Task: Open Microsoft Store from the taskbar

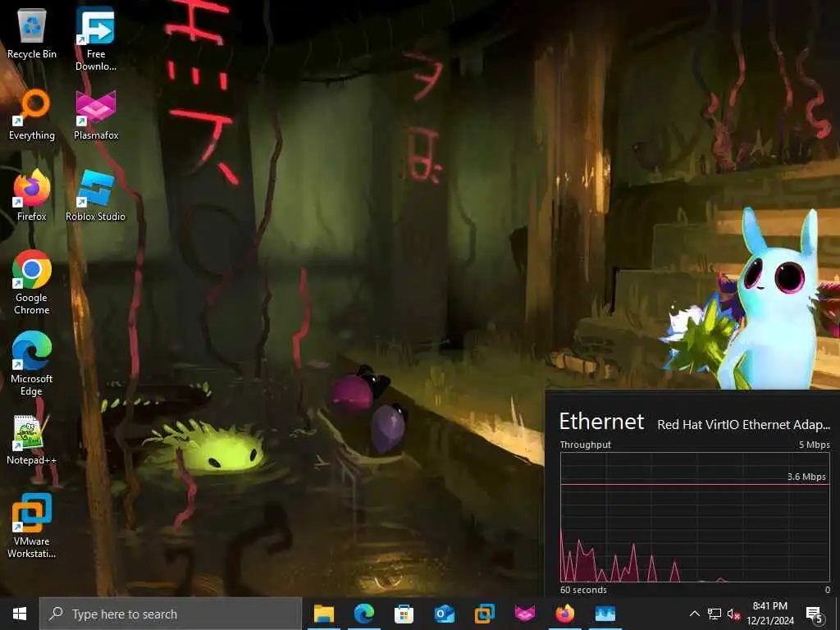Action: 404,614
